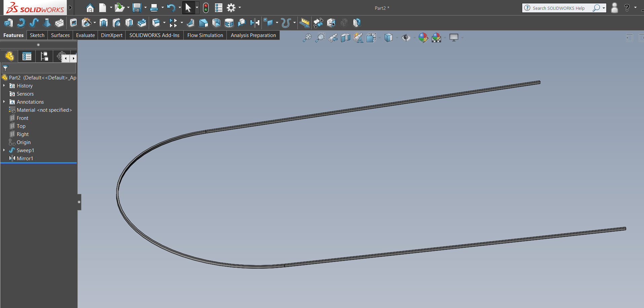Screen dimensions: 644x308
Task: Expand the Sweep1 tree node
Action: coord(4,150)
